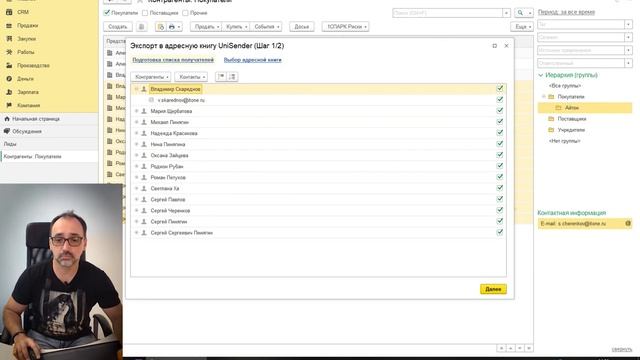Click into the search input field
Screen dimensions: 640x360
tap(448, 13)
